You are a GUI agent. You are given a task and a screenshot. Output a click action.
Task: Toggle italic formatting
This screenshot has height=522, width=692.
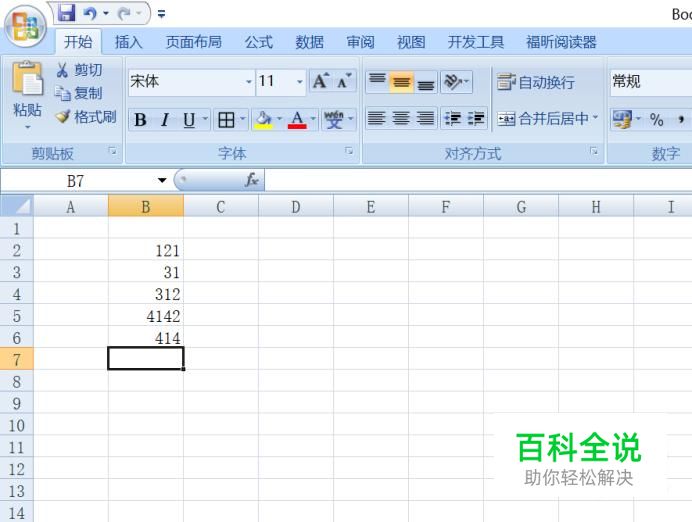point(165,120)
